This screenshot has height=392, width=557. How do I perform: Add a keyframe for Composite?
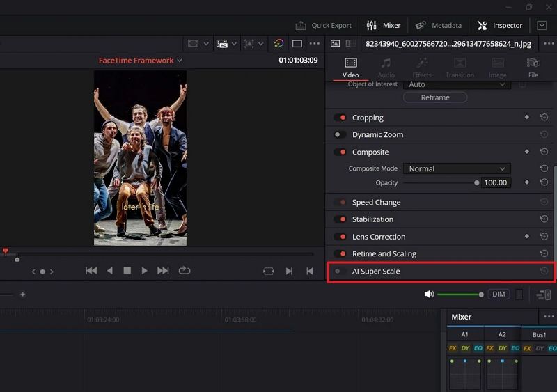[x=527, y=152]
